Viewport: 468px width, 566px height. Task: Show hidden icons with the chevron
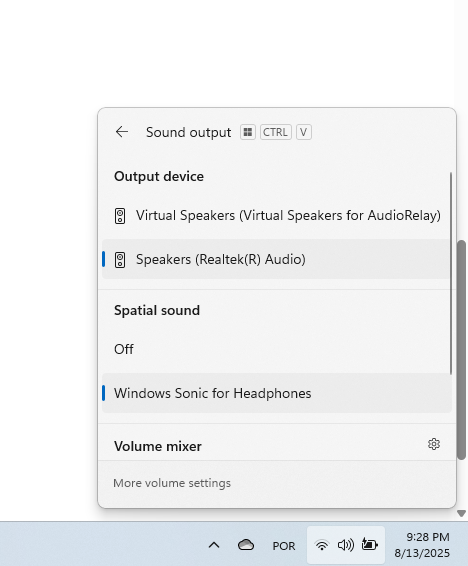click(214, 545)
